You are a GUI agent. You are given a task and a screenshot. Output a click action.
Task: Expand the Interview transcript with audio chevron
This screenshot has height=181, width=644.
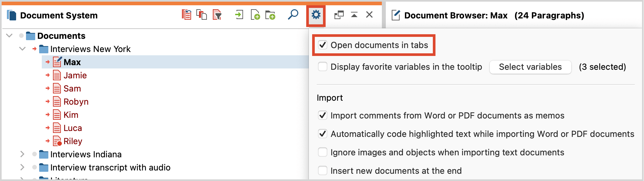click(22, 167)
